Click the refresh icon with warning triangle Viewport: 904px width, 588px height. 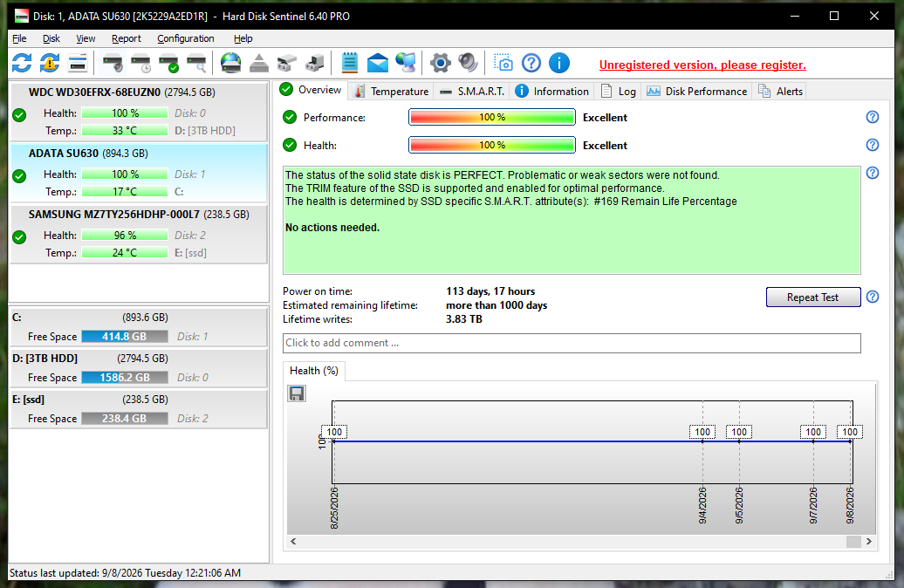pos(50,63)
